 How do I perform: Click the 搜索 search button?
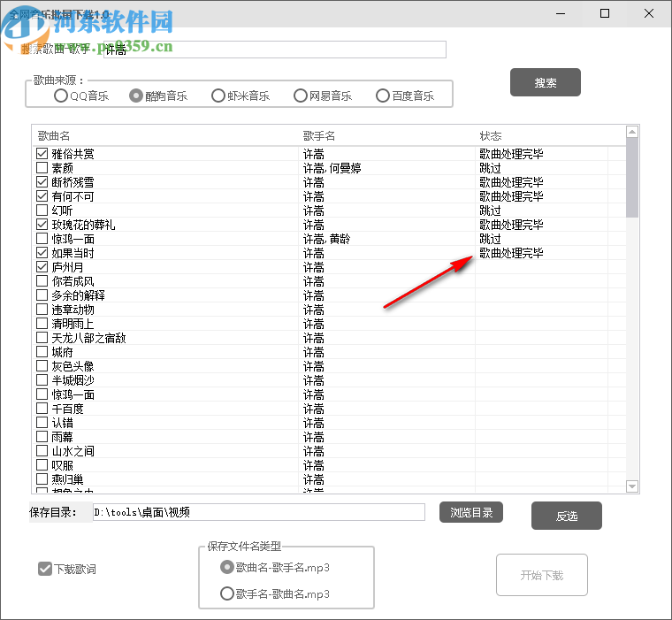click(x=546, y=82)
